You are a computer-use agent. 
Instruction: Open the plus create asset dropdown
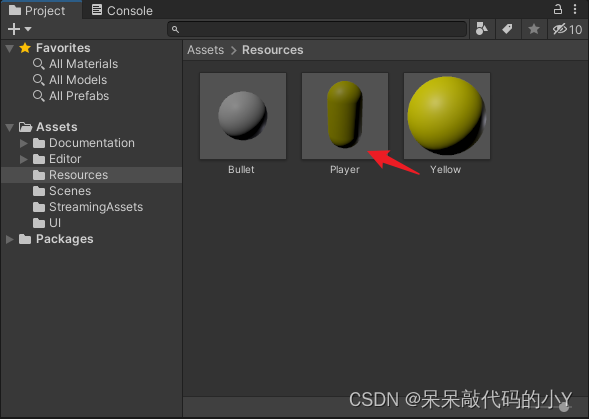point(19,29)
